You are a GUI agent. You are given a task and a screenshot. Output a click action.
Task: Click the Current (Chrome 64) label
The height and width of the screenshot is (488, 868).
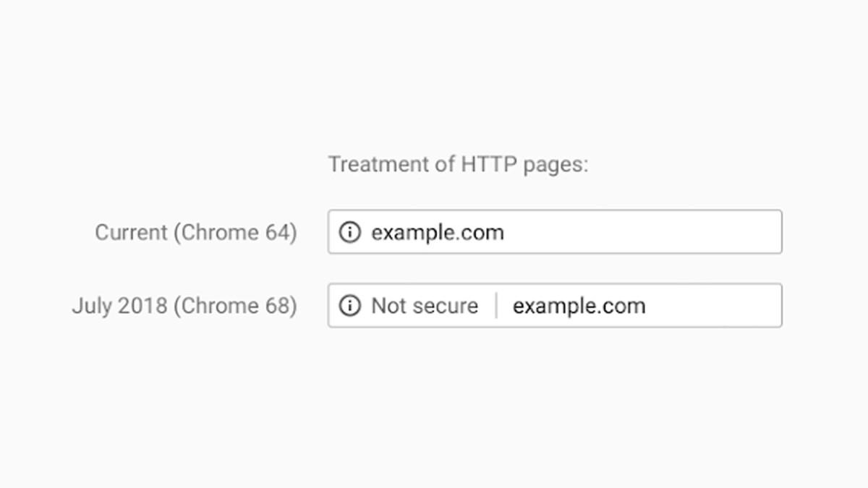[196, 233]
